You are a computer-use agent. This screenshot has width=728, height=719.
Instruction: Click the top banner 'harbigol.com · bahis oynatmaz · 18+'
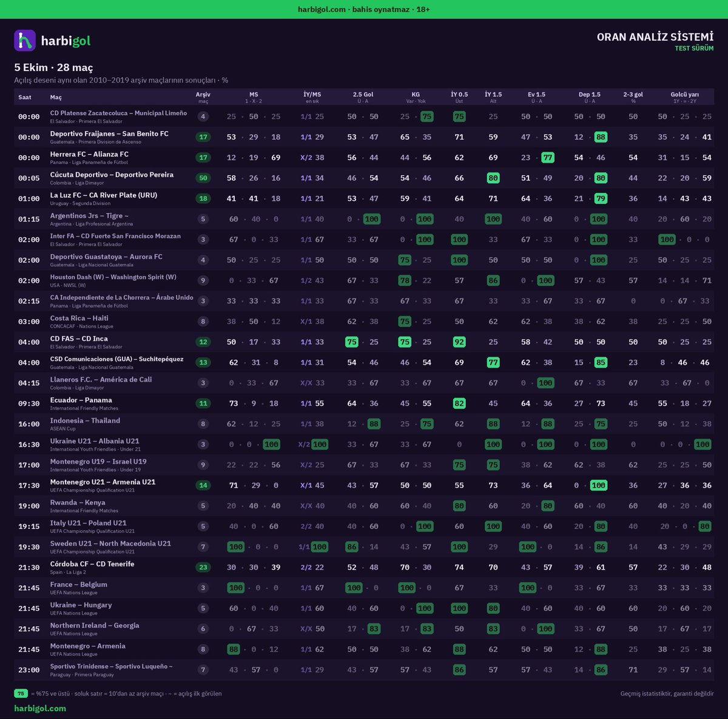click(364, 9)
